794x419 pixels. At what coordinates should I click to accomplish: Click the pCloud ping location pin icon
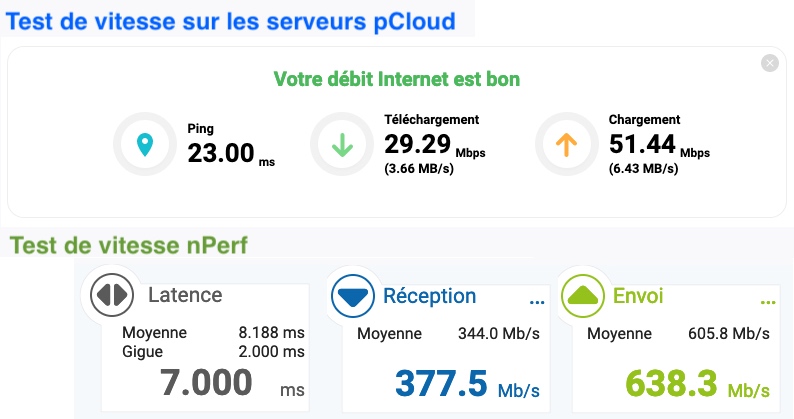[145, 146]
